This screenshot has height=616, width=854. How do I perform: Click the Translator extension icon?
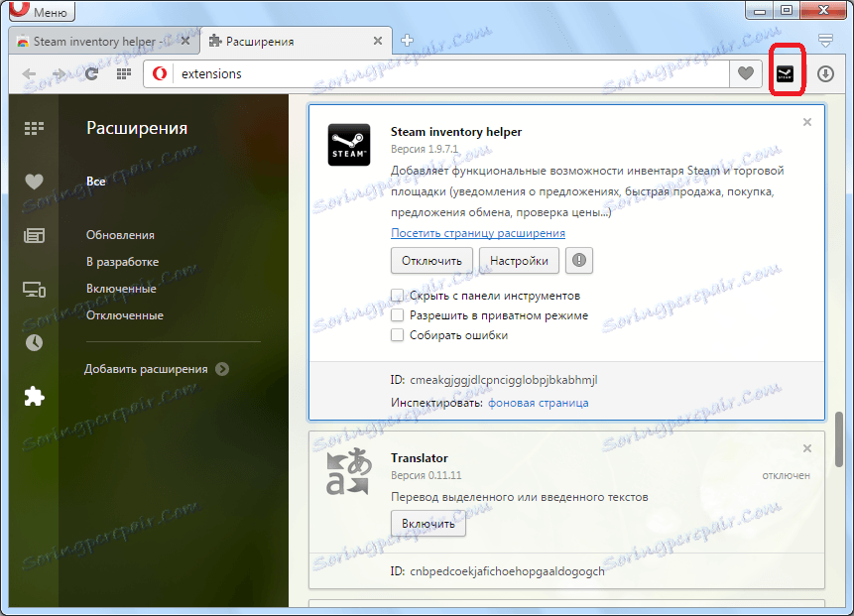click(349, 471)
